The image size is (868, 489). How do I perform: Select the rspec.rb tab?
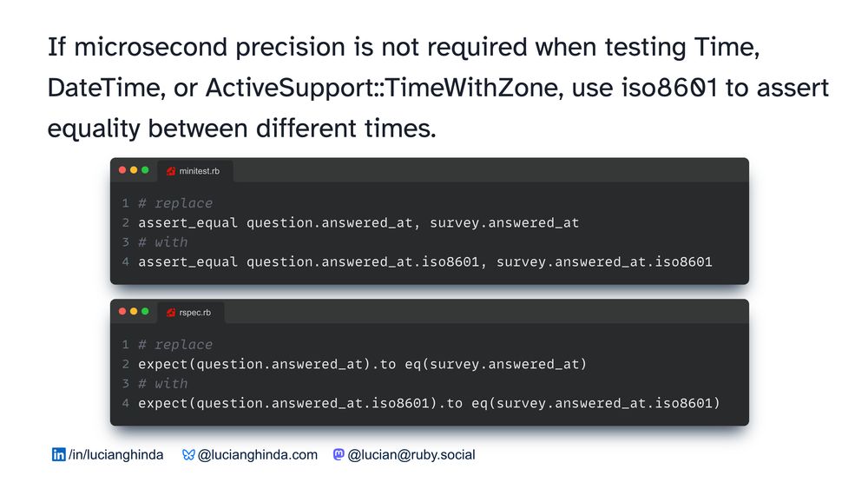pos(194,313)
